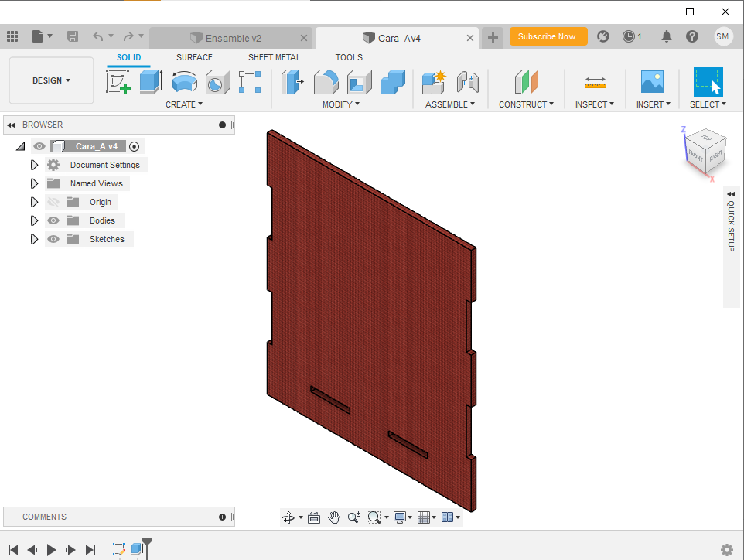Open the CONSTRUCT dropdown menu
Viewport: 744px width, 560px height.
526,104
